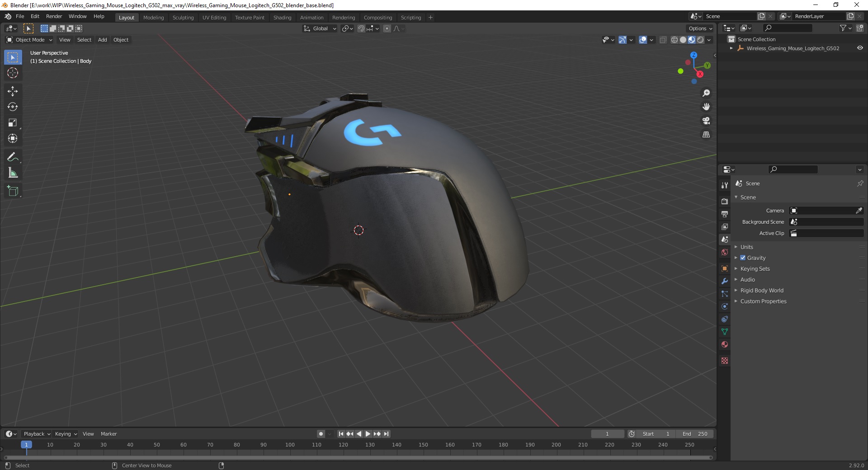
Task: Expand Wireless_Gaming_Mouse_Logitech_G502 in outliner
Action: [731, 48]
